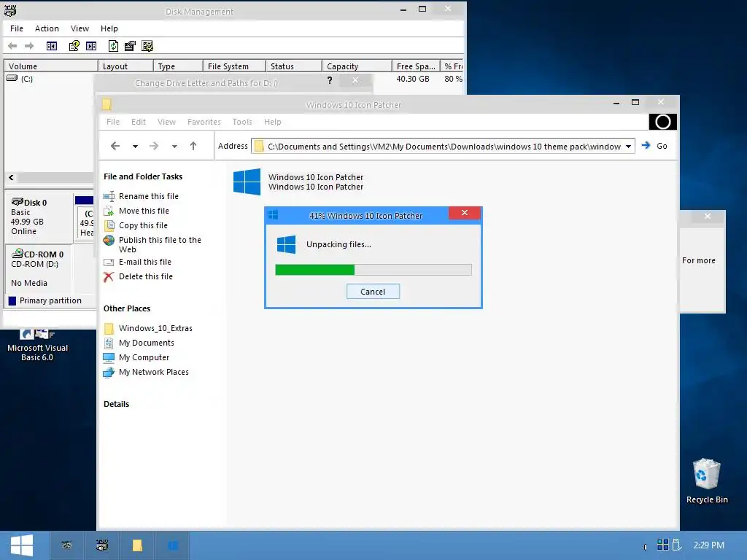Open the Windows Start button
747x560 pixels.
click(21, 545)
